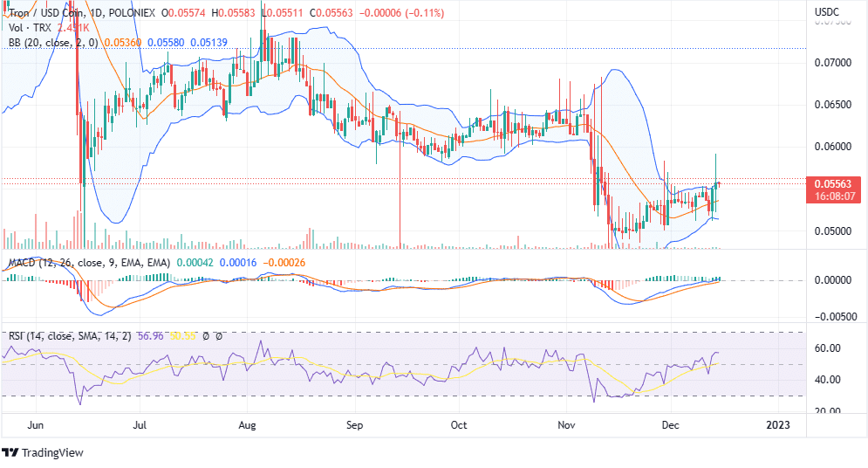The height and width of the screenshot is (468, 868).
Task: Click the Oct label on time axis
Action: click(x=459, y=425)
